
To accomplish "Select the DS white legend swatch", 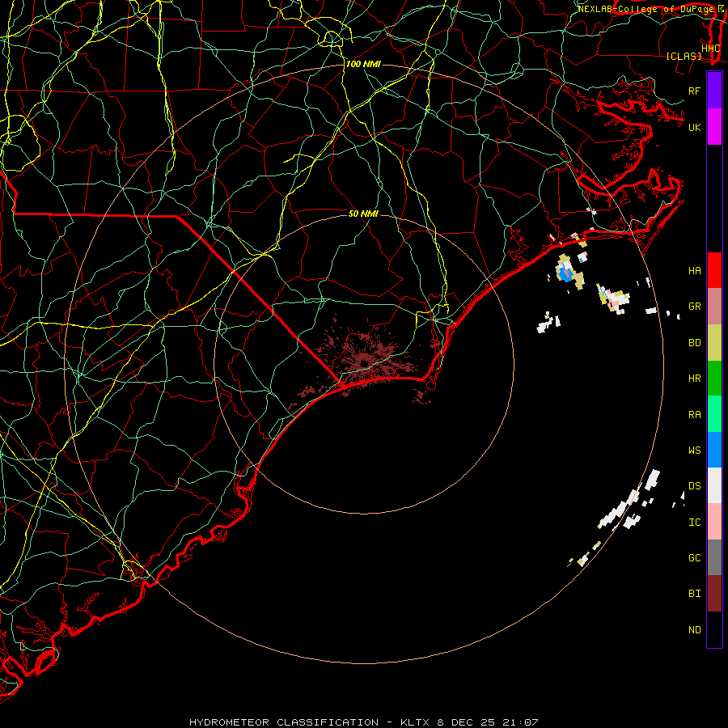I will pos(714,485).
